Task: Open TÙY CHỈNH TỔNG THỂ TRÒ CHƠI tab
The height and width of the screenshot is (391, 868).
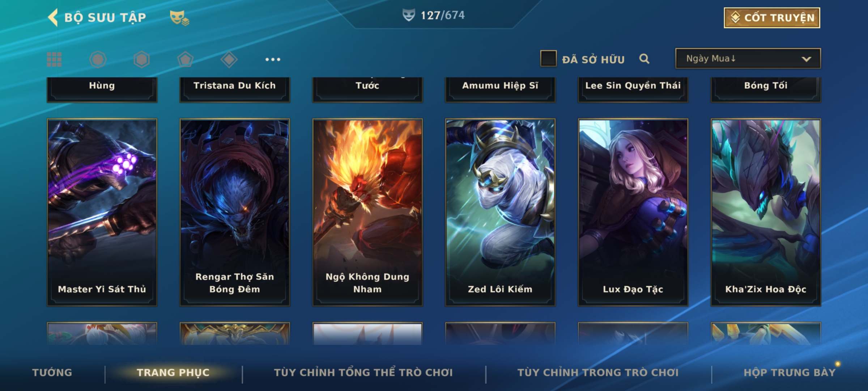Action: point(363,373)
